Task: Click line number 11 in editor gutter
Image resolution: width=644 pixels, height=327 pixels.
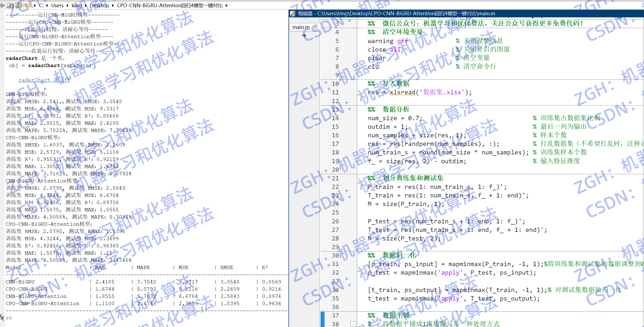Action: click(335, 92)
